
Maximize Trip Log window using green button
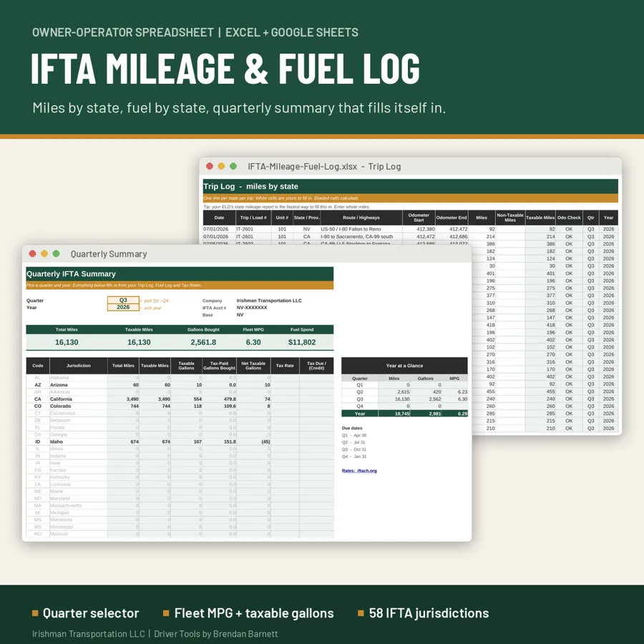point(233,166)
